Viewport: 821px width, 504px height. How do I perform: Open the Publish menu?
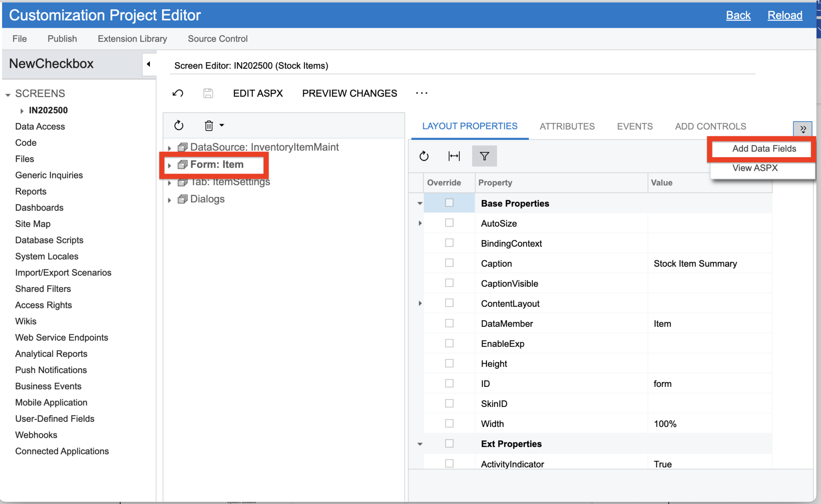(x=62, y=38)
